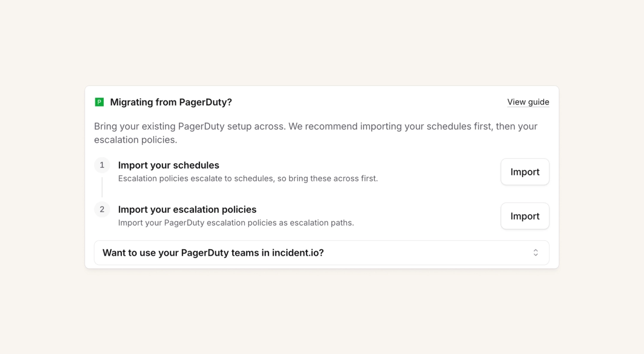
Task: Click the up-down chevron icon in teams row
Action: (535, 253)
